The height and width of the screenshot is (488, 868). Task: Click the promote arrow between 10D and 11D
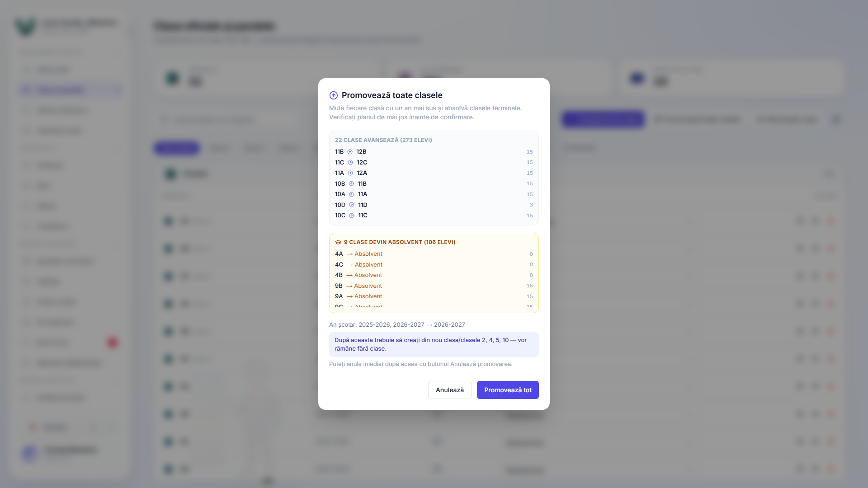[x=352, y=205]
